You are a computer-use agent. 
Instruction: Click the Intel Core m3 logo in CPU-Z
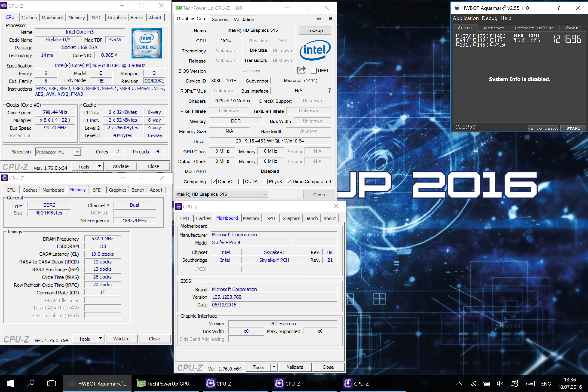coord(147,43)
